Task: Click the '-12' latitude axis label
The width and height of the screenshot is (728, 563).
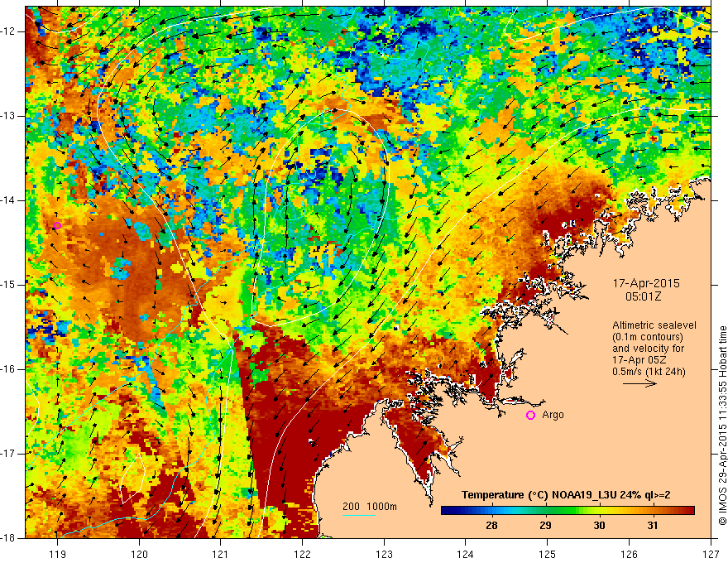Action: pyautogui.click(x=9, y=31)
